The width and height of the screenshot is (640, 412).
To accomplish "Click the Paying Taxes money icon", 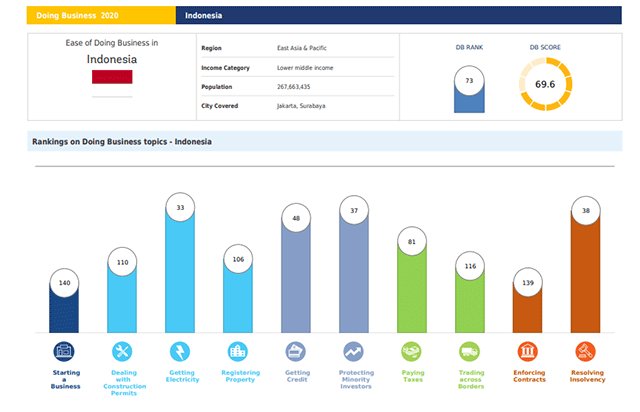I will point(411,352).
